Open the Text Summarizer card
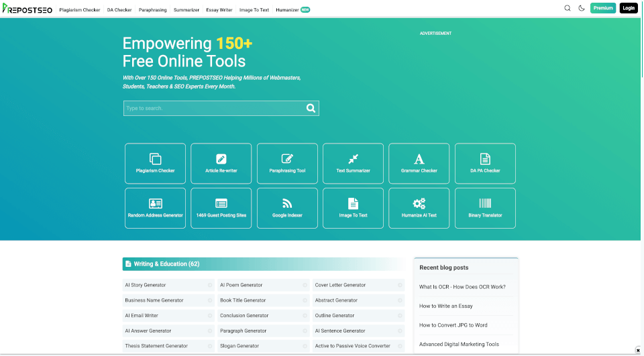The image size is (644, 356). coord(354,164)
